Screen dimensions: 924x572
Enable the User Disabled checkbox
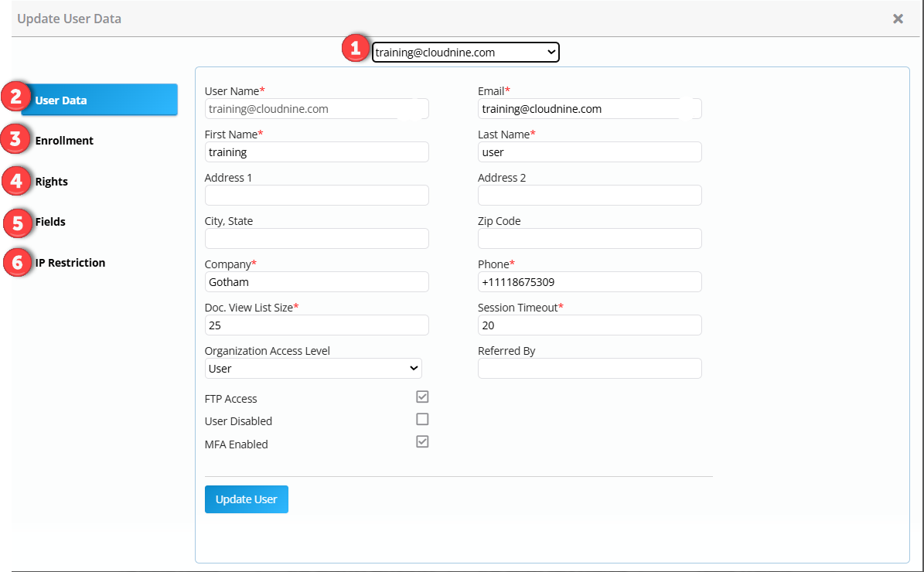click(x=422, y=419)
